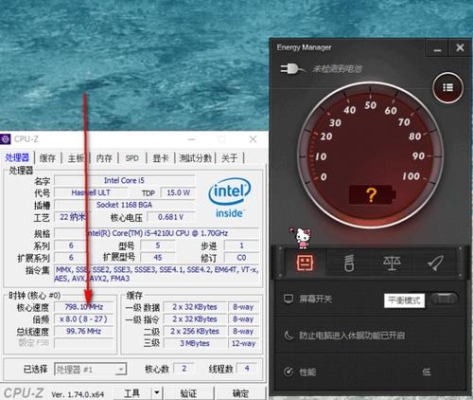This screenshot has width=473, height=400.
Task: Select the light bulb energy saver mode
Action: 349,263
